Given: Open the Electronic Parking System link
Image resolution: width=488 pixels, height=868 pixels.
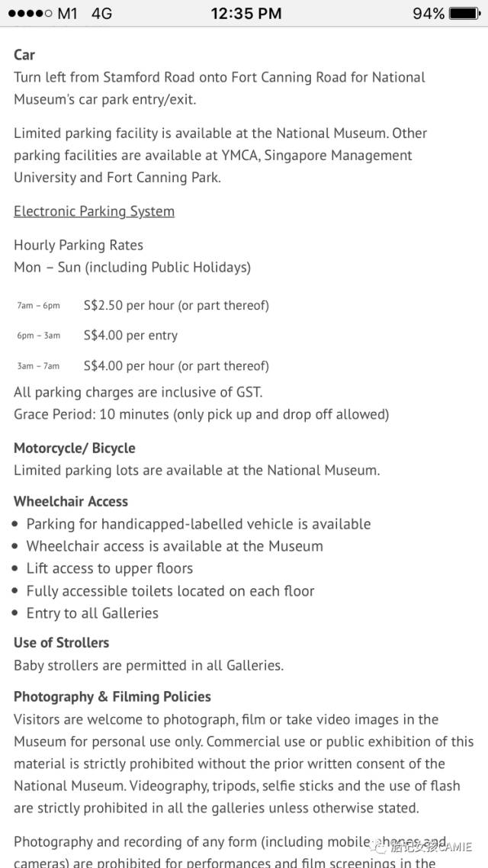Looking at the screenshot, I should tap(94, 211).
